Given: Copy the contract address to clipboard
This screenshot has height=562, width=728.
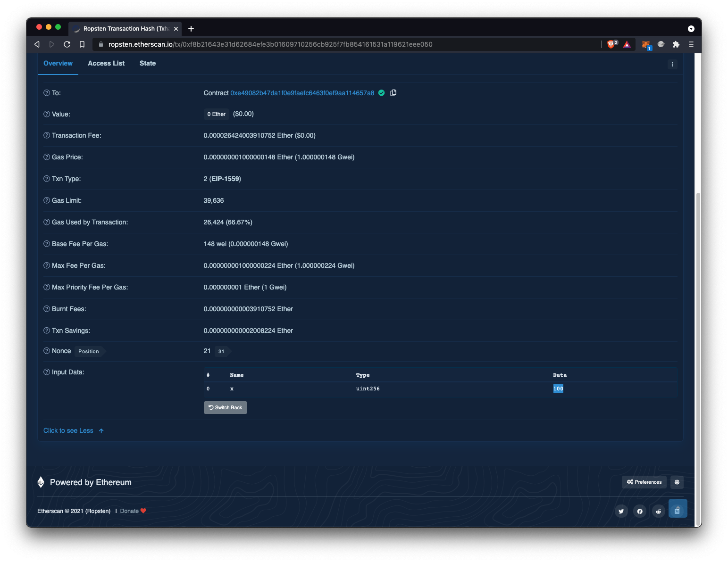Looking at the screenshot, I should pos(393,93).
